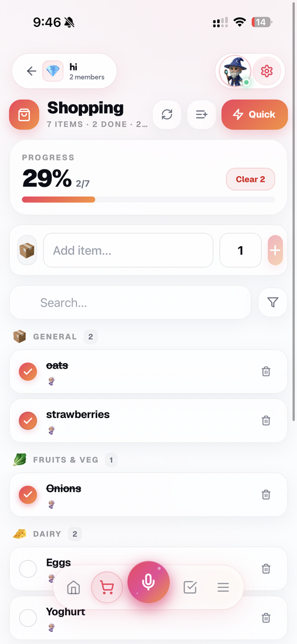Click the Add item text field
The image size is (297, 644).
tap(128, 250)
